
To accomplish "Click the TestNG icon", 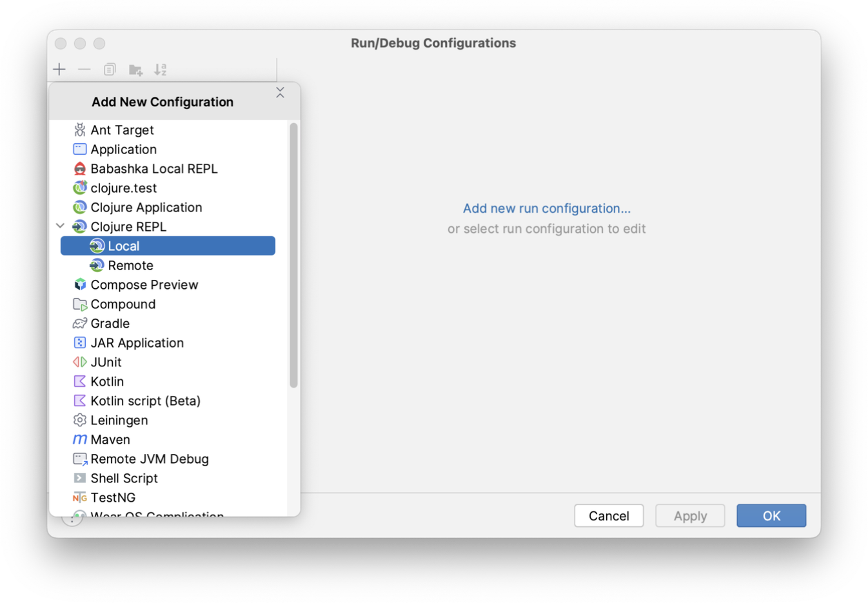I will (79, 497).
